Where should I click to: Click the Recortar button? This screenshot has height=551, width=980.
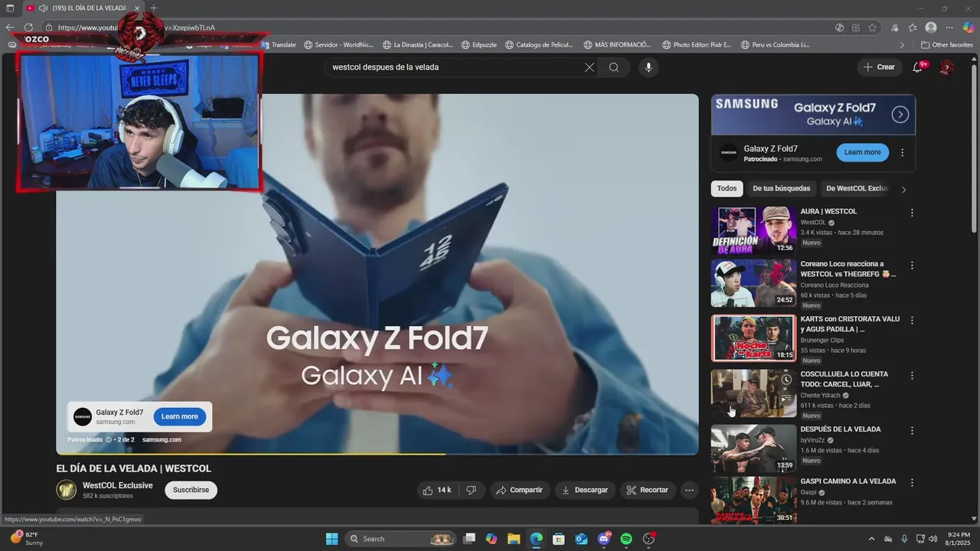(648, 490)
